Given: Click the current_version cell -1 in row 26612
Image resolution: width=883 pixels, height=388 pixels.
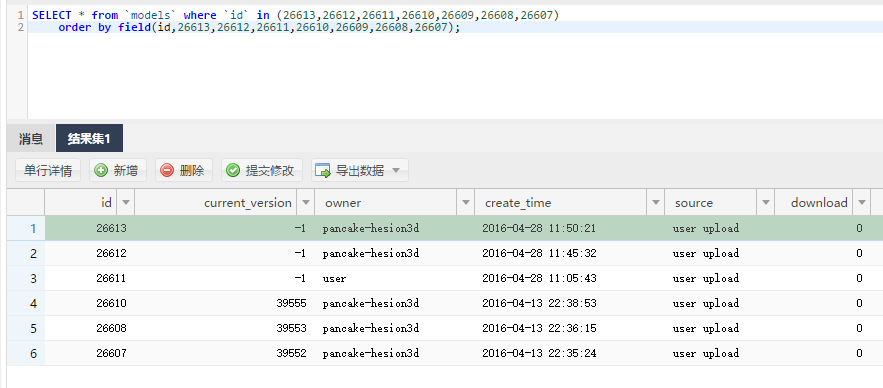Looking at the screenshot, I should coord(225,253).
